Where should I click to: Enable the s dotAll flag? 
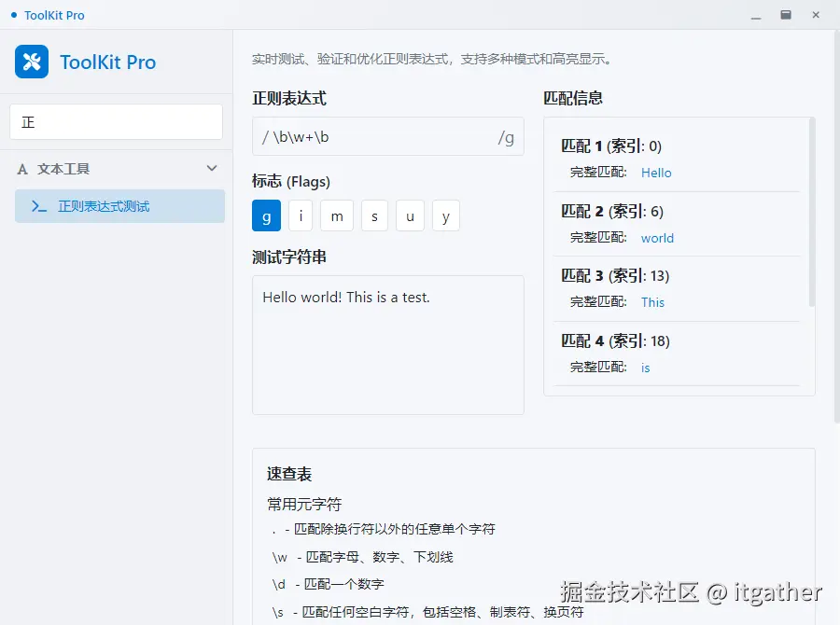374,215
